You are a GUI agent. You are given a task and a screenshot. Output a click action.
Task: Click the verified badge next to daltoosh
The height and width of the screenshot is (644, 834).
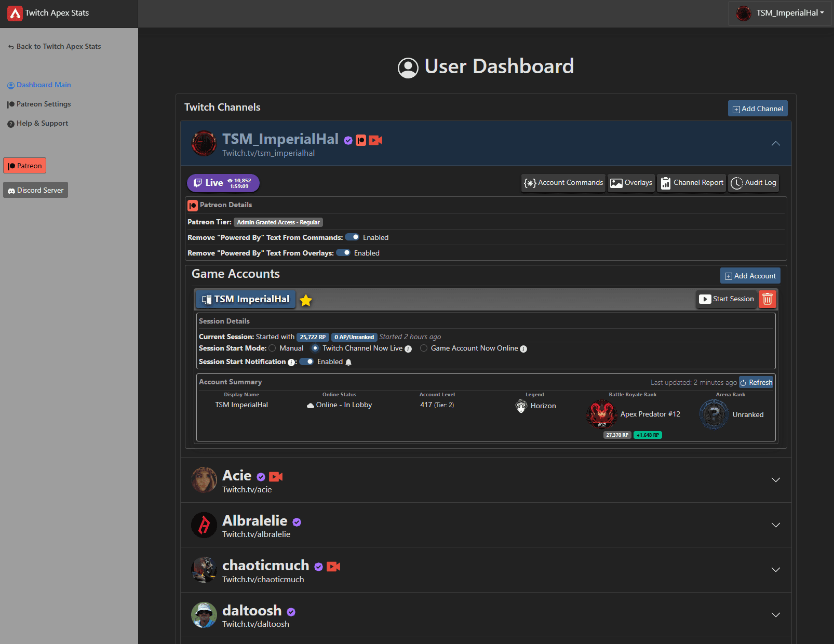(291, 612)
